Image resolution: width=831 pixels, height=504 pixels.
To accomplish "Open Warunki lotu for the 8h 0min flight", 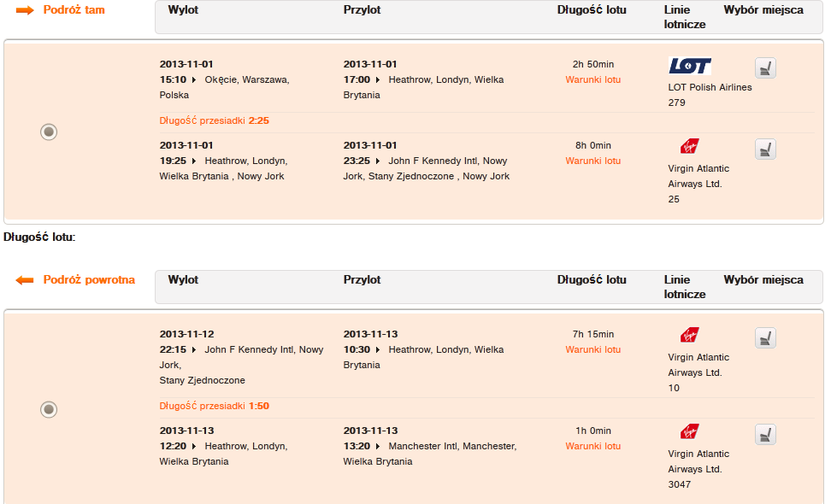I will (x=593, y=161).
